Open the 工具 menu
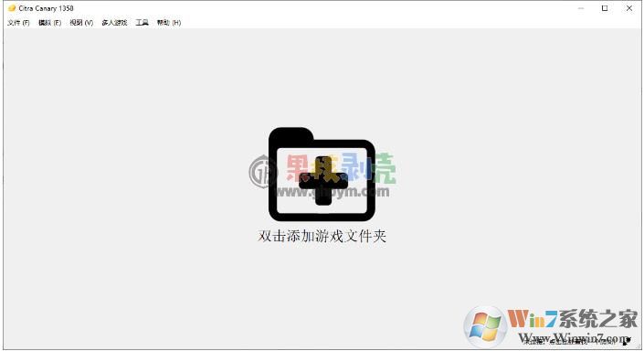Viewport: 644px width, 351px height. (143, 23)
